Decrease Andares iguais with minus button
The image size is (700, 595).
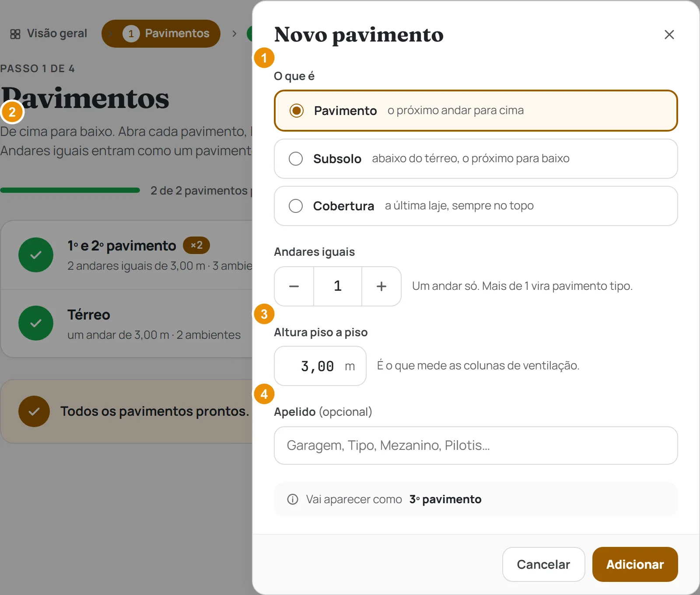click(x=294, y=286)
